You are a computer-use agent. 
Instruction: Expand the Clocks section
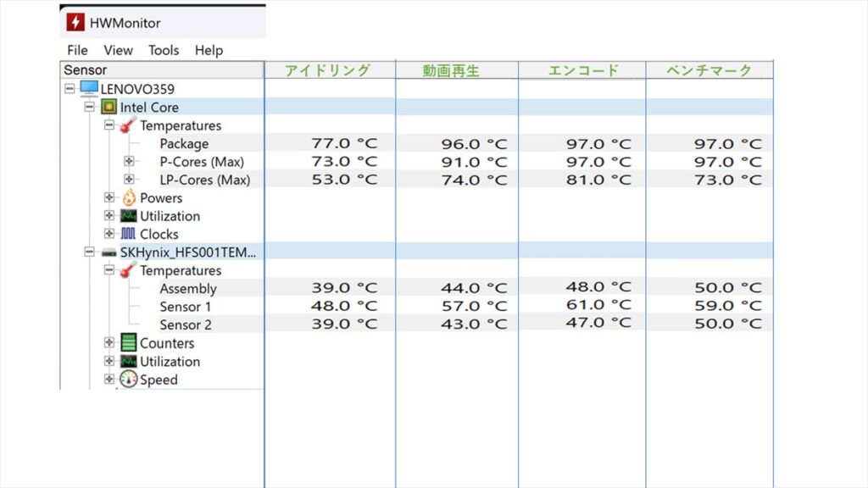pyautogui.click(x=109, y=234)
